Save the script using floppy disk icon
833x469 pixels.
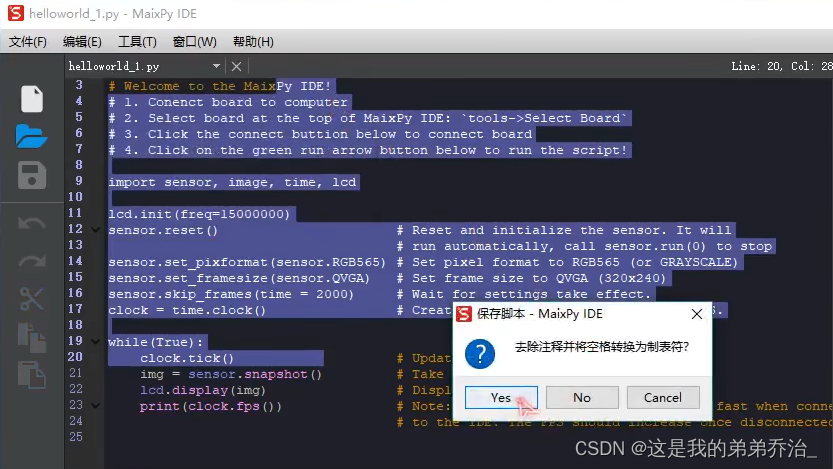point(32,175)
